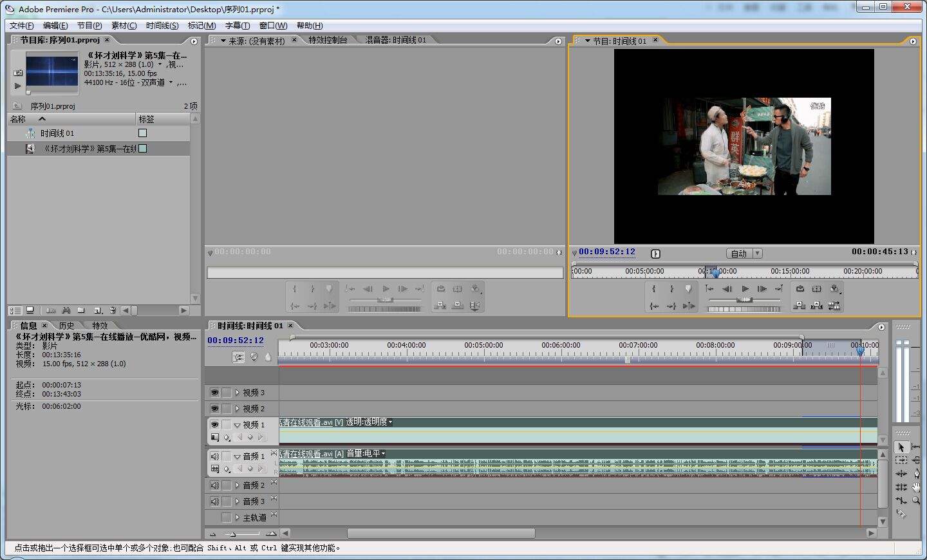This screenshot has width=927, height=560.
Task: Collapse the 音频 1 track
Action: pyautogui.click(x=237, y=457)
